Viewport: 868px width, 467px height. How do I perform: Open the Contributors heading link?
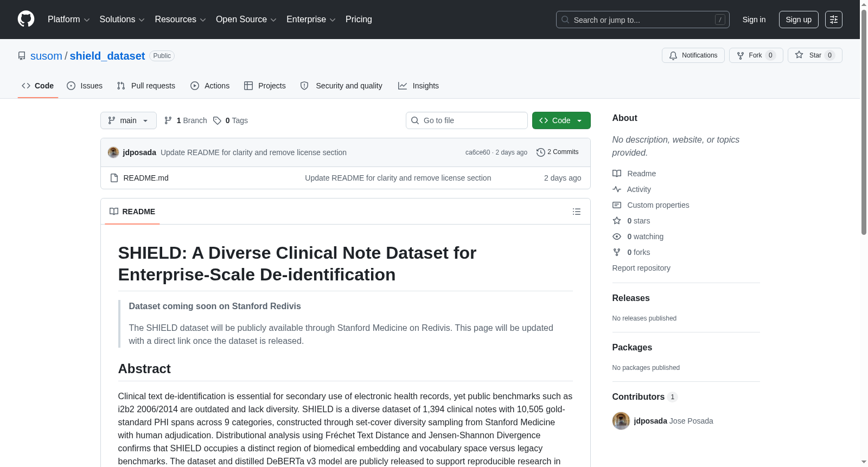coord(644,397)
